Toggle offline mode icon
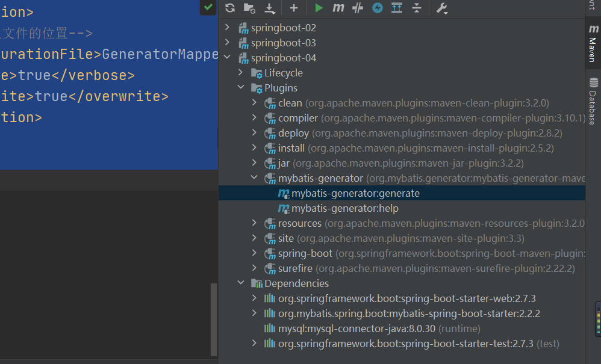The height and width of the screenshot is (364, 601). tap(358, 8)
